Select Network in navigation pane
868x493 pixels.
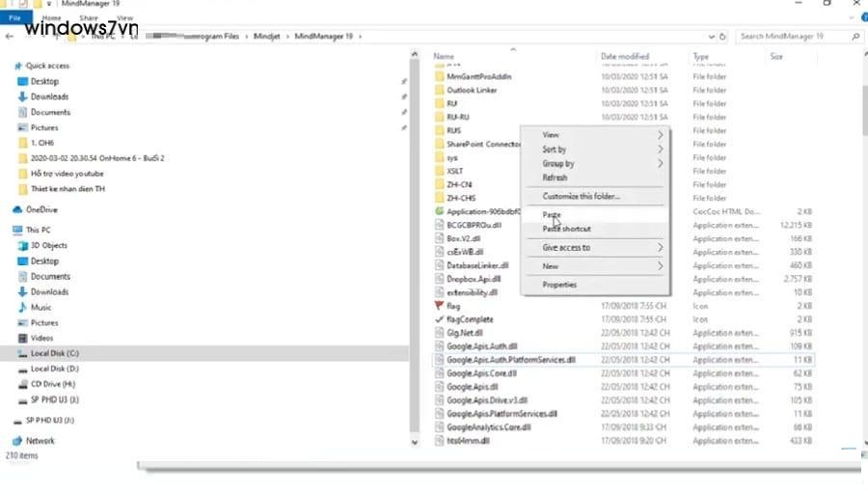(41, 442)
